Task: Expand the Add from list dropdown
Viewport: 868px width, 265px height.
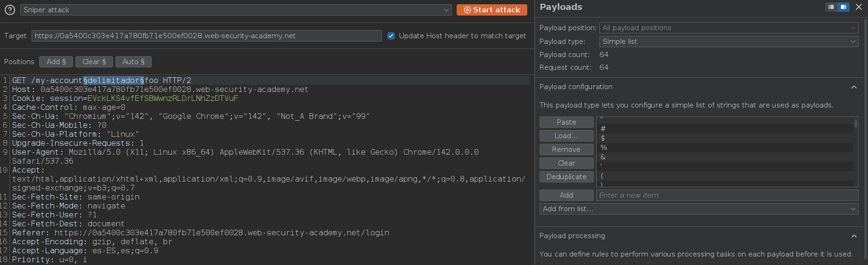Action: [x=698, y=209]
